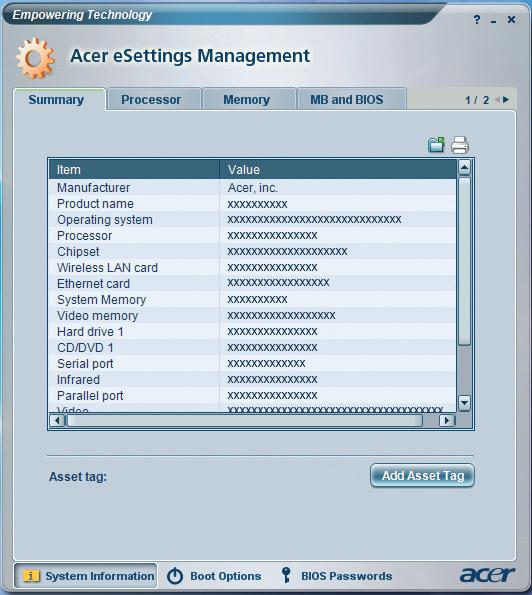
Task: Go to next tab page arrow
Action: point(506,99)
